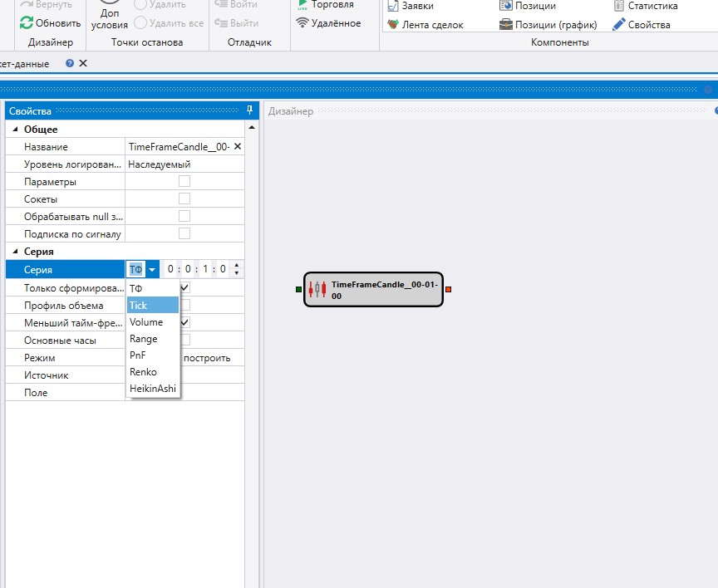Pin the Свойства panel
The image size is (718, 588).
tap(249, 110)
